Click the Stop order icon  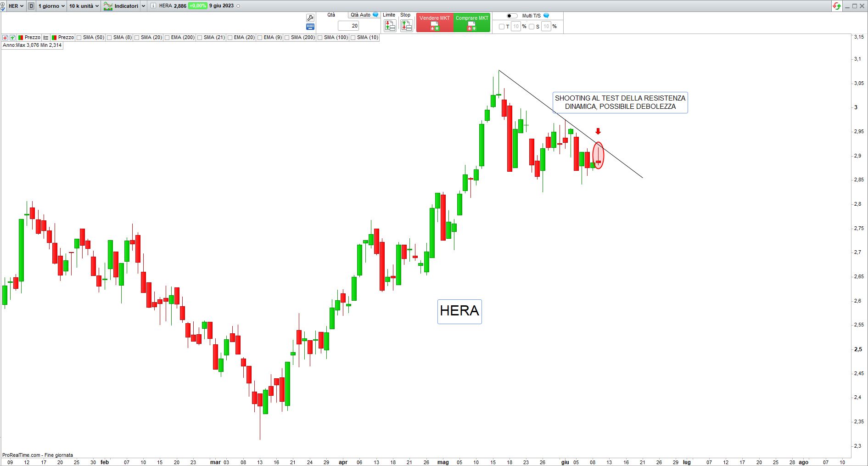pyautogui.click(x=406, y=26)
